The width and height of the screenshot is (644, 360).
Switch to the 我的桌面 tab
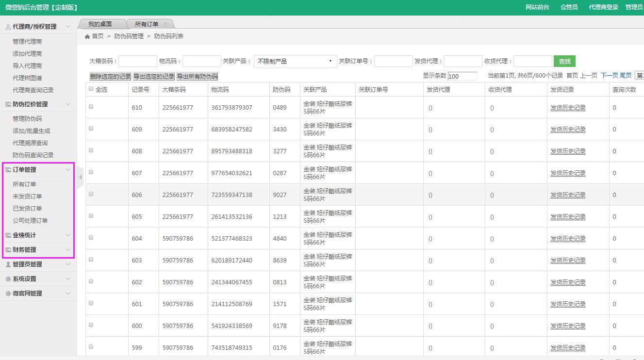(x=100, y=24)
